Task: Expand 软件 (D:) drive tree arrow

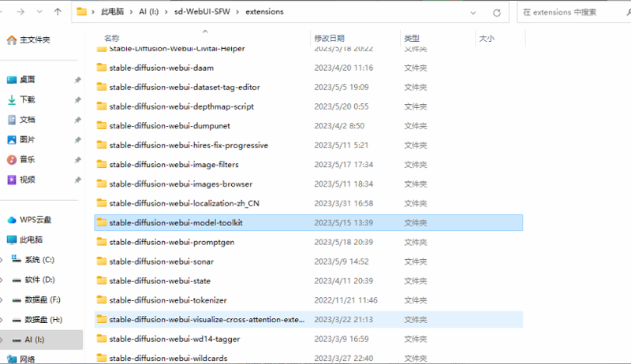Action: point(2,280)
